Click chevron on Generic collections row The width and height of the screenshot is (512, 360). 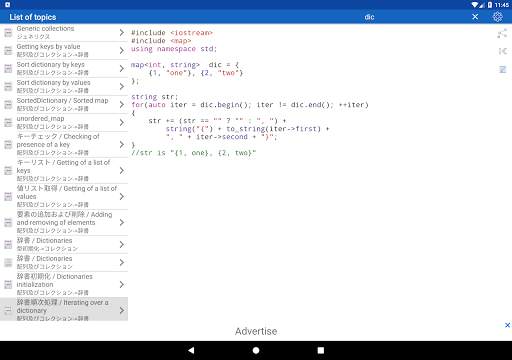click(122, 32)
